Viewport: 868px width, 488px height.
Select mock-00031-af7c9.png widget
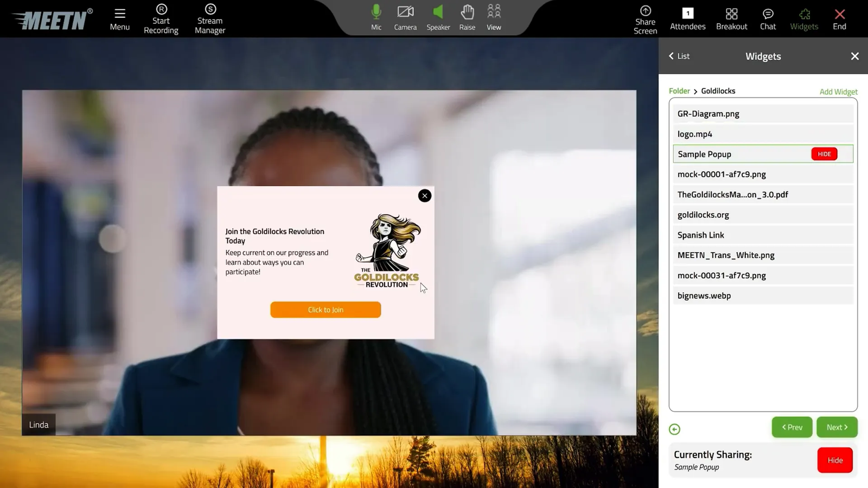(x=763, y=275)
